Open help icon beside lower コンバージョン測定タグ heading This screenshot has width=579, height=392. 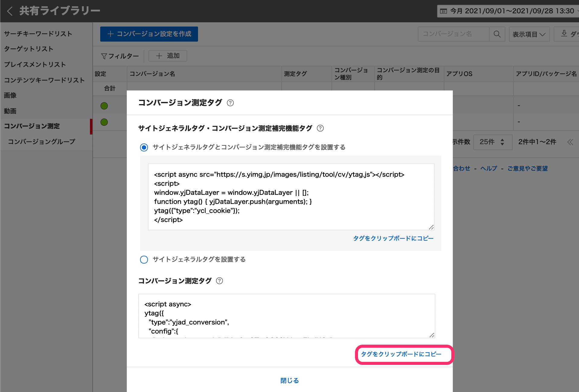[x=219, y=281]
